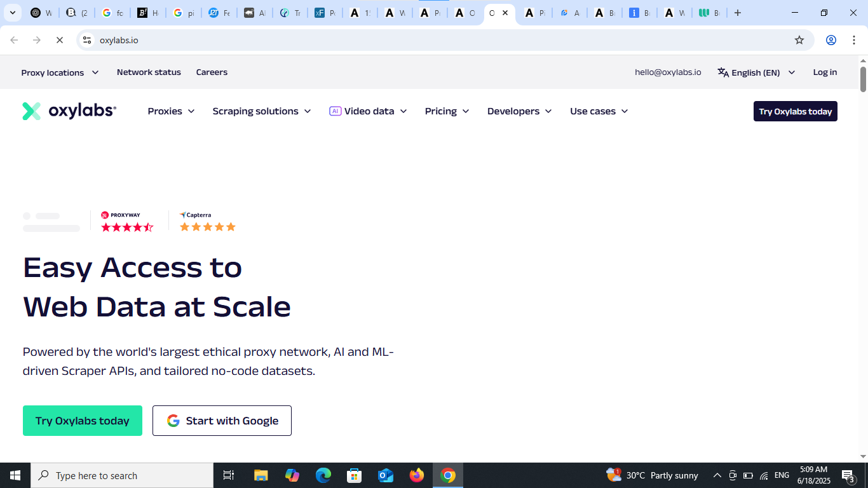Click the green Try Oxylabs today button
This screenshot has width=868, height=488.
tap(83, 421)
